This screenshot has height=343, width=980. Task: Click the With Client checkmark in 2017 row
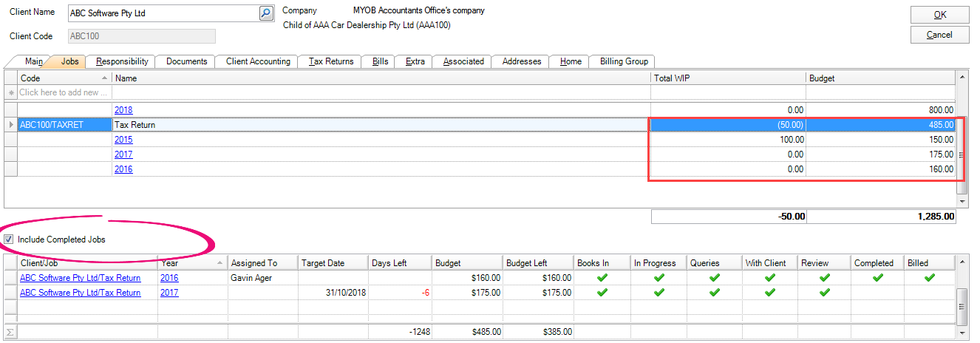click(x=769, y=293)
